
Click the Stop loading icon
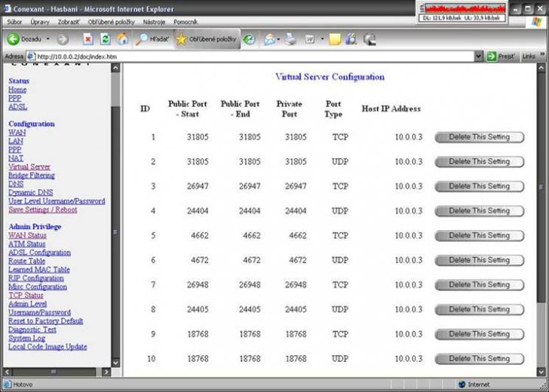click(x=88, y=39)
